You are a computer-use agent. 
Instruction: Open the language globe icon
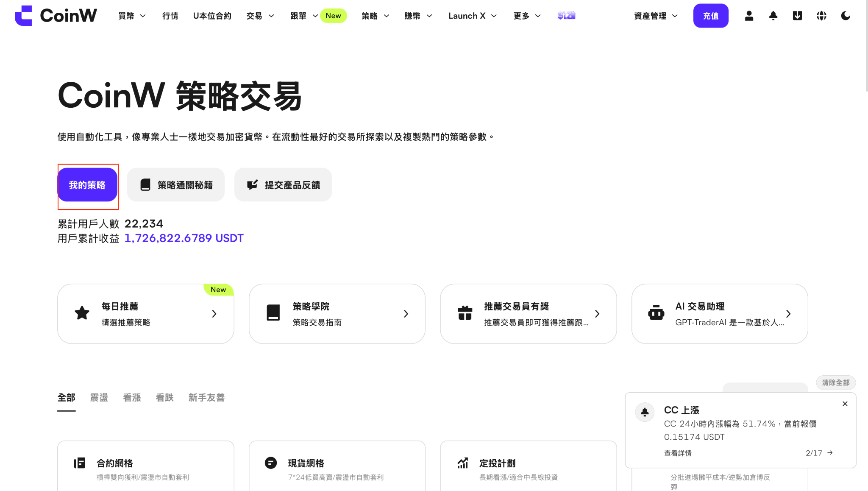tap(821, 16)
